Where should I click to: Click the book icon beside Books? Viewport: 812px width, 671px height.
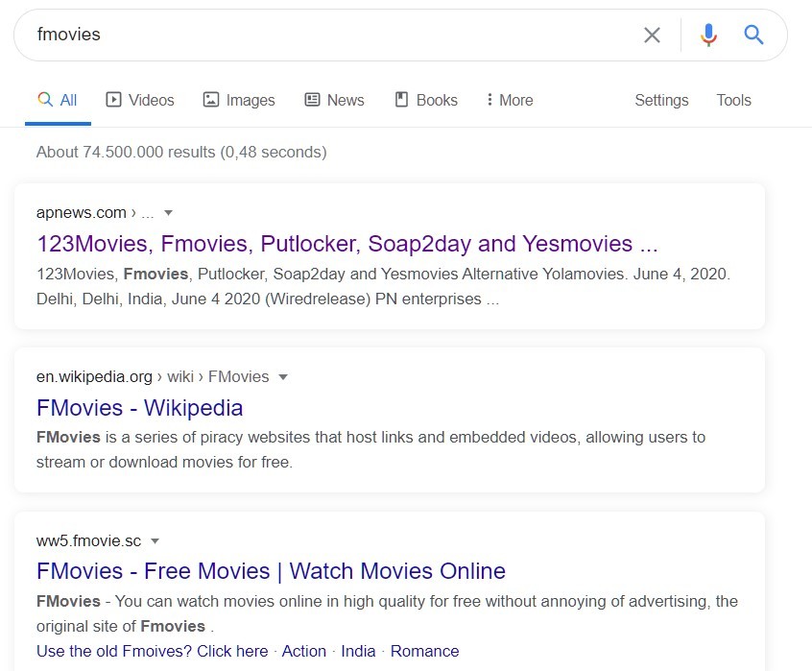pyautogui.click(x=402, y=100)
